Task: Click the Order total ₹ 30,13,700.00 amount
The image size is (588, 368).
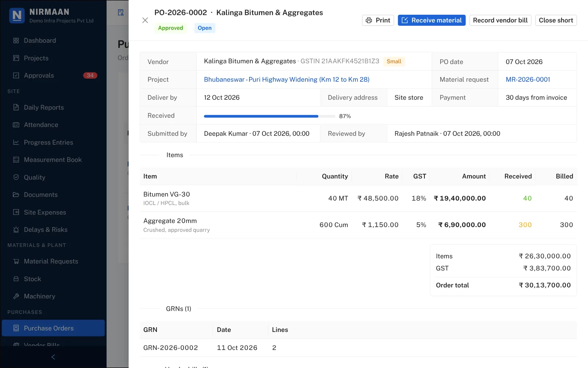Action: pos(545,285)
